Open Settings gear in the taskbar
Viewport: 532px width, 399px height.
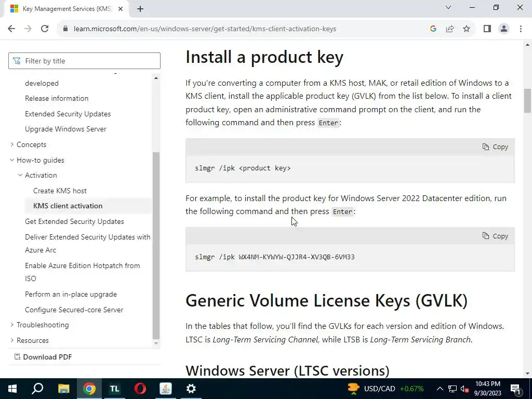[191, 389]
